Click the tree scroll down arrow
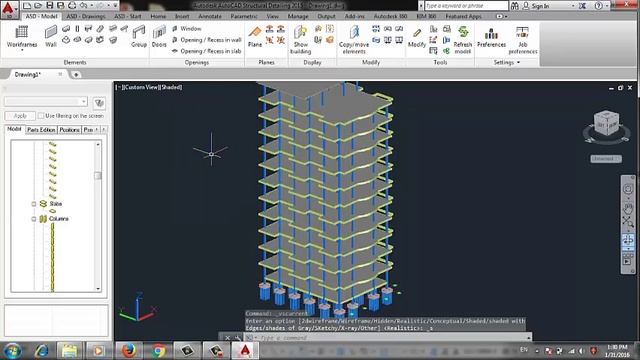This screenshot has width=640, height=360. click(98, 289)
